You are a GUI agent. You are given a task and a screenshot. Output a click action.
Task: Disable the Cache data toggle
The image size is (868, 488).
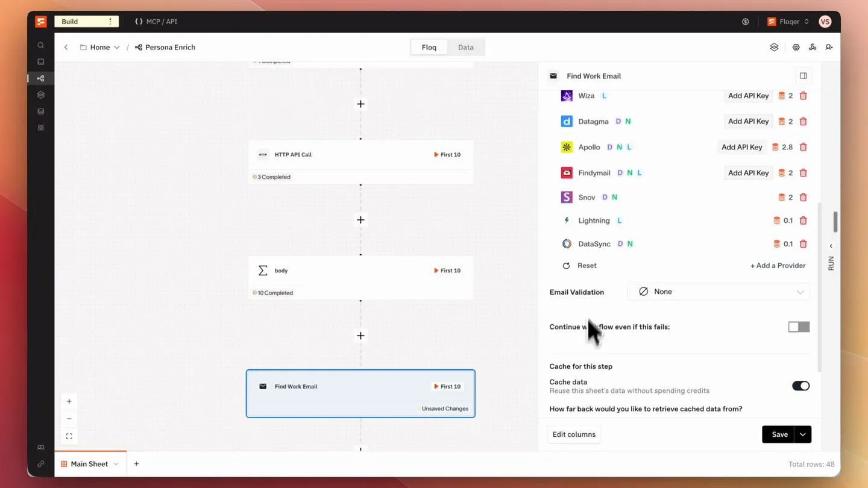(x=800, y=386)
